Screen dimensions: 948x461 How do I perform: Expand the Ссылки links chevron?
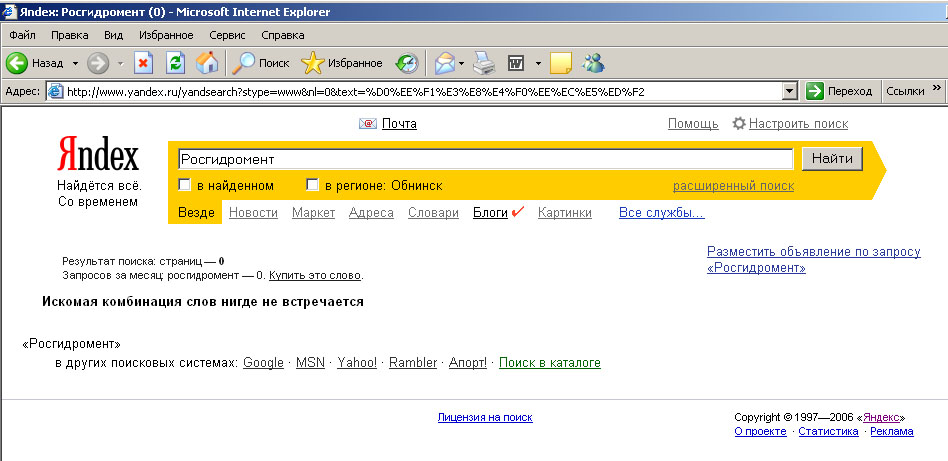tap(937, 89)
